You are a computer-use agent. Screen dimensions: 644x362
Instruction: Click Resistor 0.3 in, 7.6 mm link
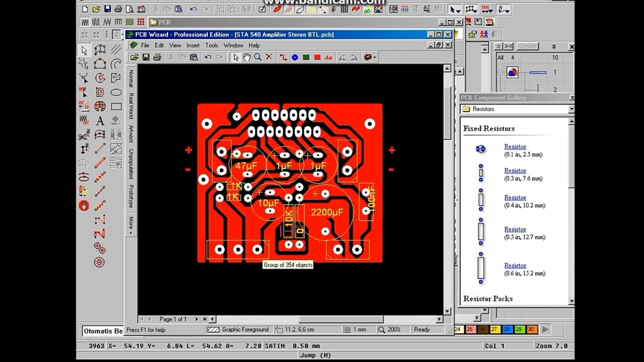[515, 171]
